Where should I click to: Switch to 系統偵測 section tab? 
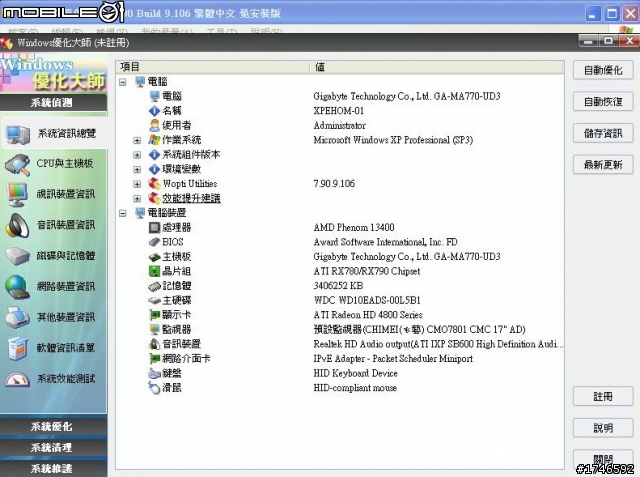click(53, 102)
